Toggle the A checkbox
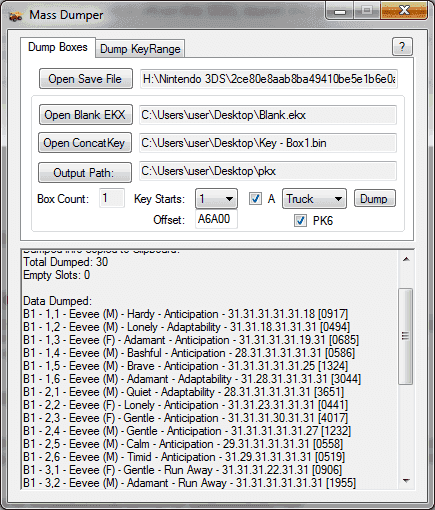The image size is (435, 510). click(255, 199)
